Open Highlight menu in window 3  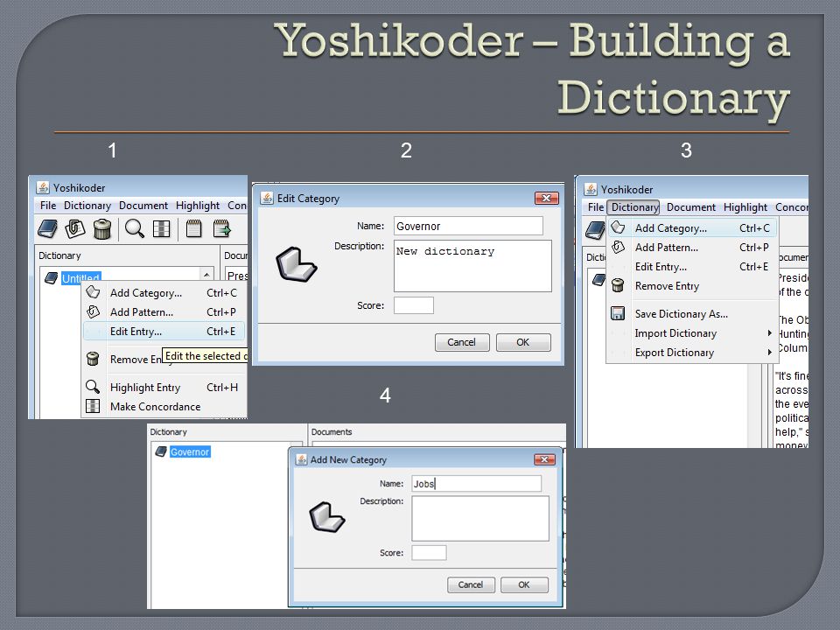click(745, 206)
